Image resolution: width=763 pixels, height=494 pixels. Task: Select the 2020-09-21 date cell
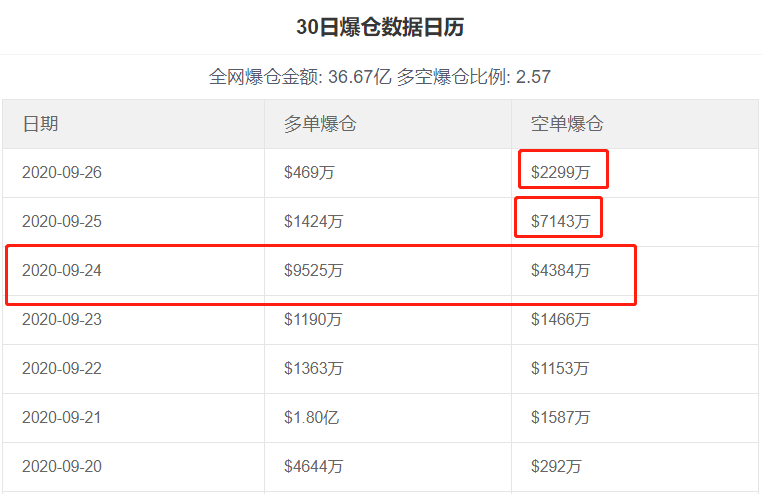(x=62, y=418)
